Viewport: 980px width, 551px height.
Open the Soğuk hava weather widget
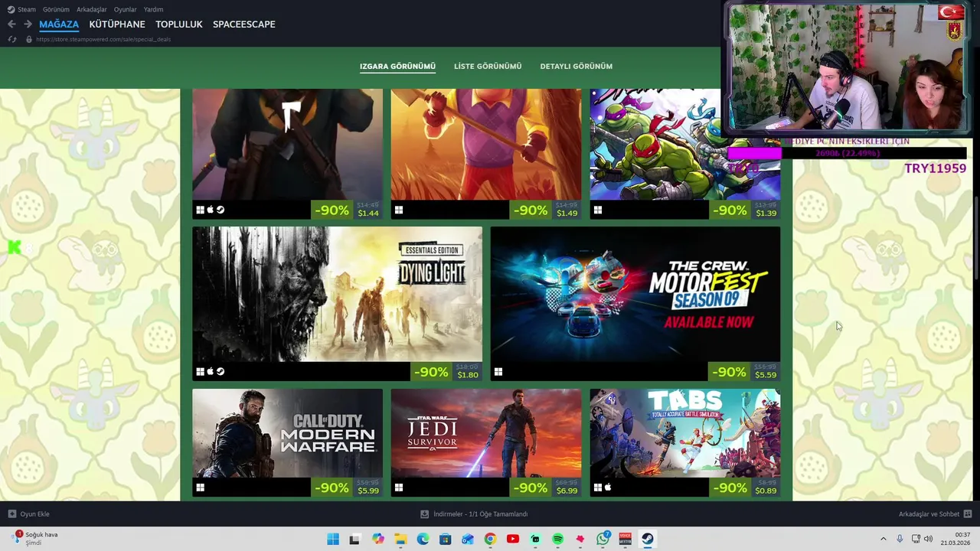[34, 539]
